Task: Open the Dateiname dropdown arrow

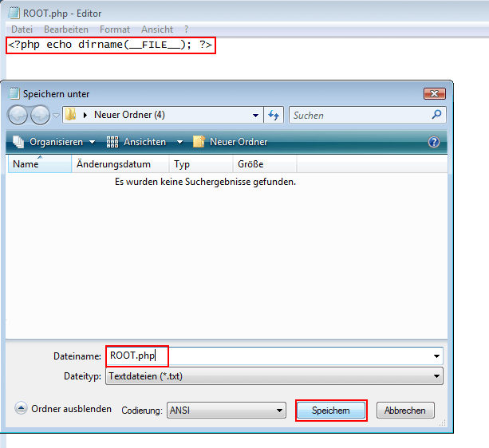Action: click(x=436, y=356)
